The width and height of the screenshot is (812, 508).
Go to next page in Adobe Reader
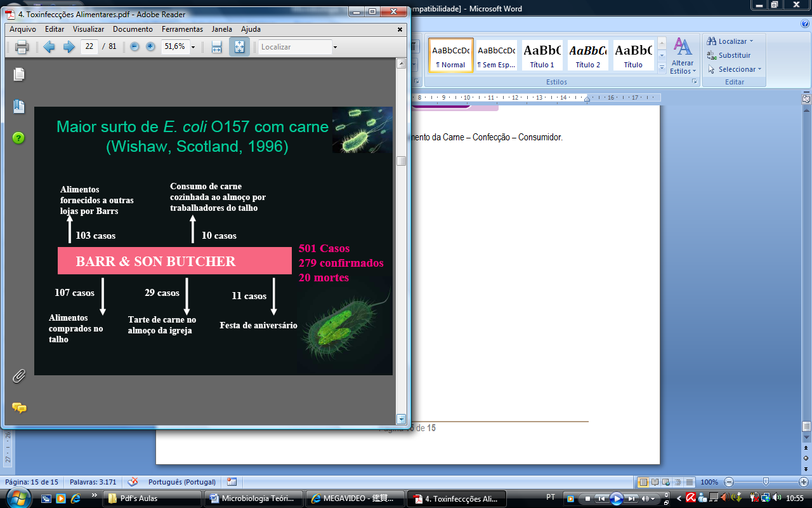pos(69,47)
